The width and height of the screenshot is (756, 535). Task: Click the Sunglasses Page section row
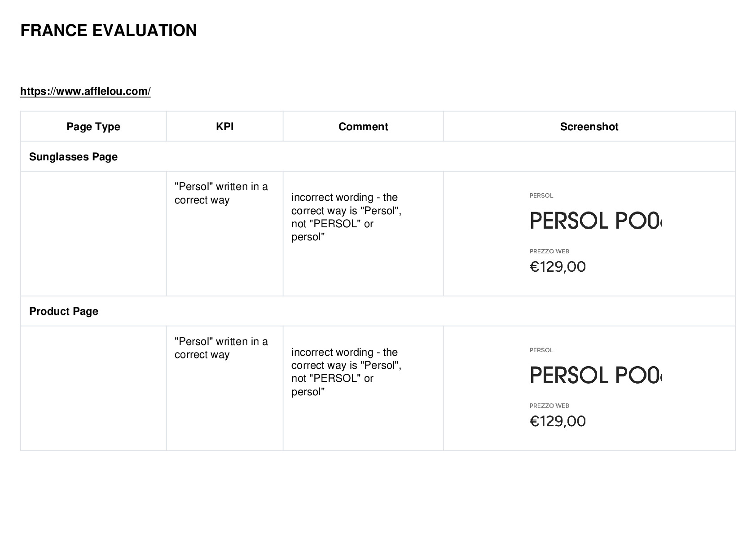378,157
